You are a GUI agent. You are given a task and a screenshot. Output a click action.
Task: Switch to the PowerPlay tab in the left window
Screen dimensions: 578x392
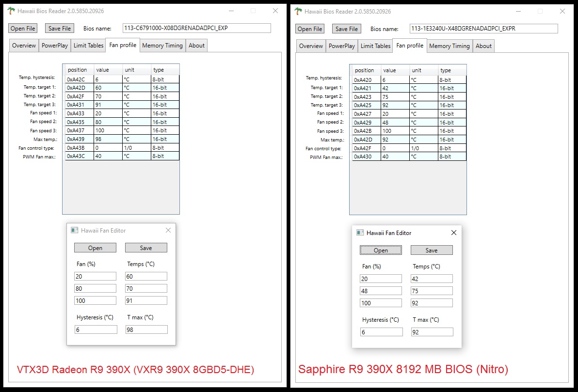click(x=55, y=46)
